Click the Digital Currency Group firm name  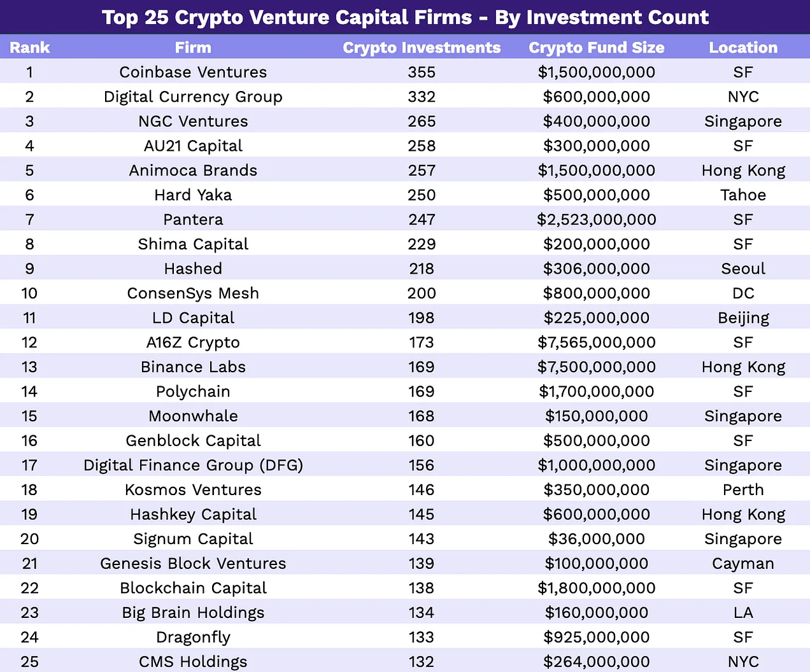tap(193, 97)
